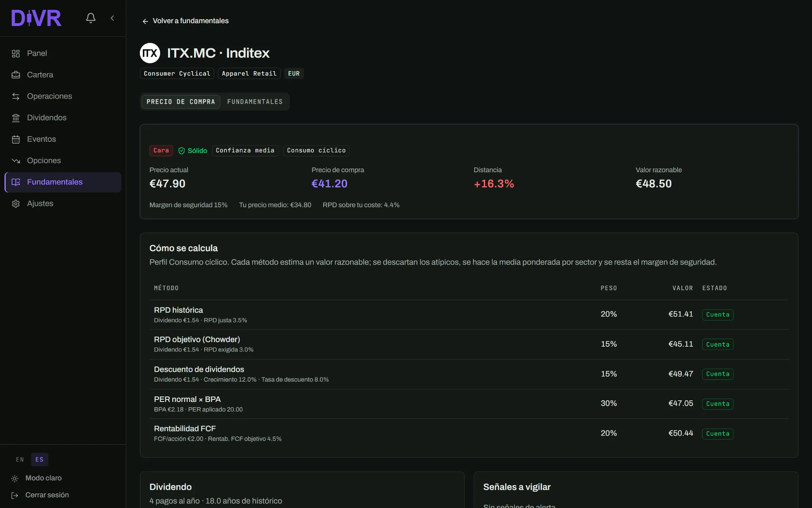812x508 pixels.
Task: Click the Cara badge
Action: click(161, 150)
